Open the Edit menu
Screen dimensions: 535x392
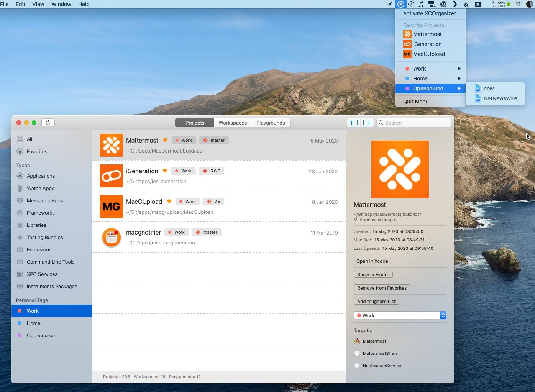[x=20, y=4]
